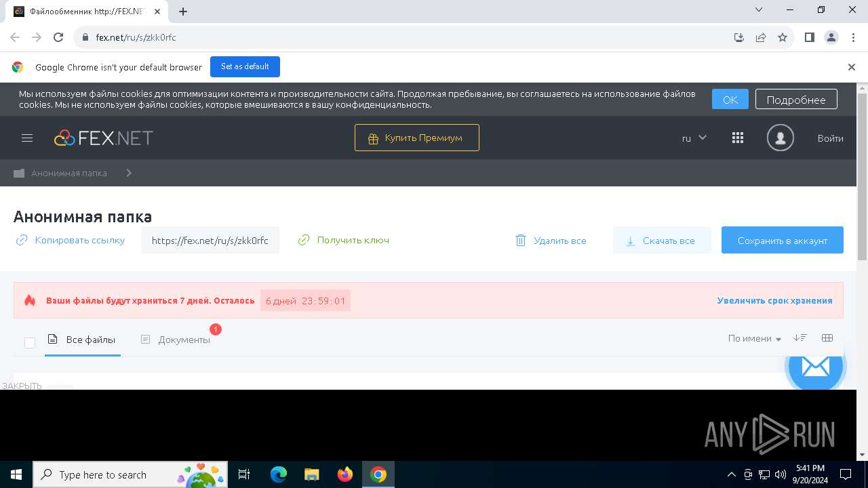This screenshot has height=488, width=868.
Task: Open the apps grid icon
Action: [x=738, y=138]
